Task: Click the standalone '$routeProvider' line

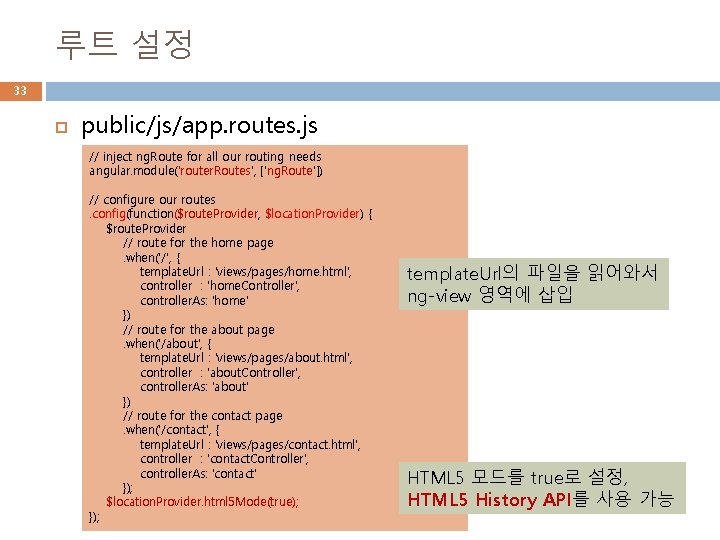Action: point(146,229)
